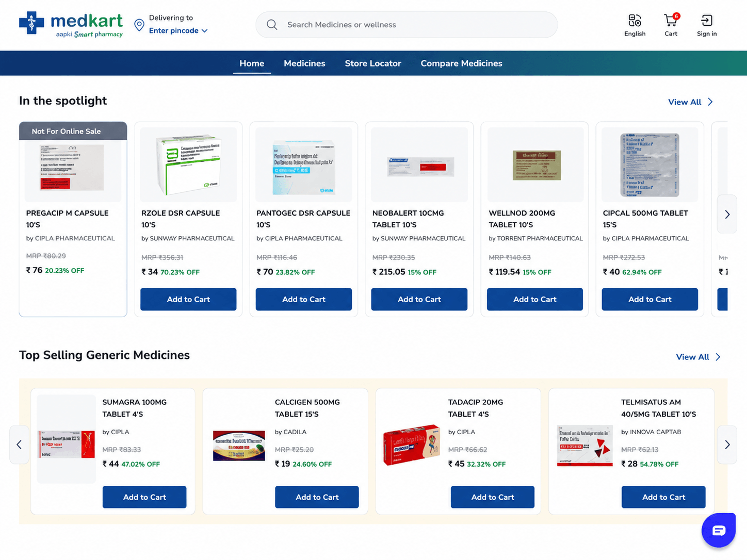The height and width of the screenshot is (560, 747).
Task: Click the '62.94% OFF' discount text
Action: pyautogui.click(x=642, y=272)
